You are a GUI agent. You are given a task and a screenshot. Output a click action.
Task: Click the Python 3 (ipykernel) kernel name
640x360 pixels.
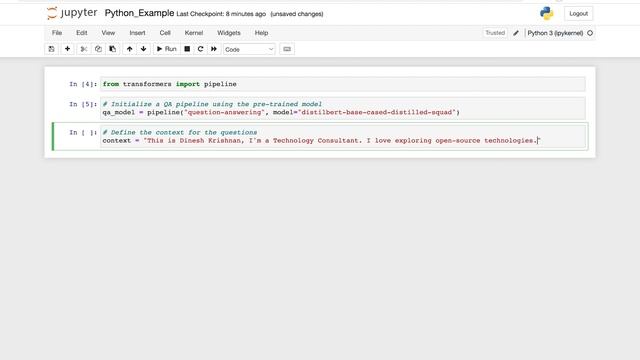coord(555,33)
